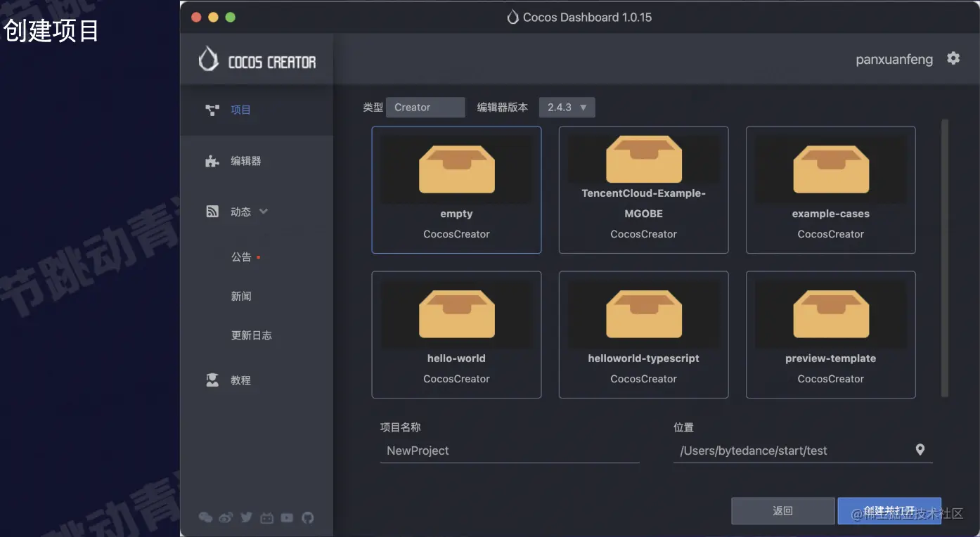Open the 教程 tutorials section
Image resolution: width=980 pixels, height=537 pixels.
click(x=240, y=380)
